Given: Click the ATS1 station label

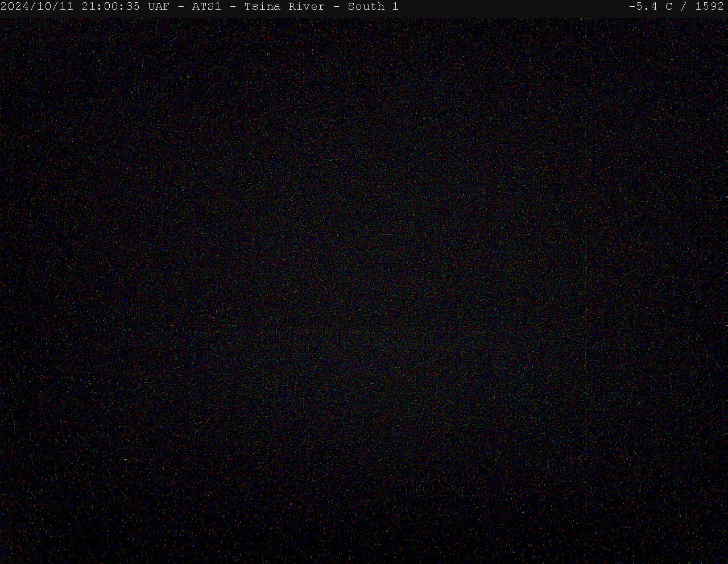Looking at the screenshot, I should [206, 7].
